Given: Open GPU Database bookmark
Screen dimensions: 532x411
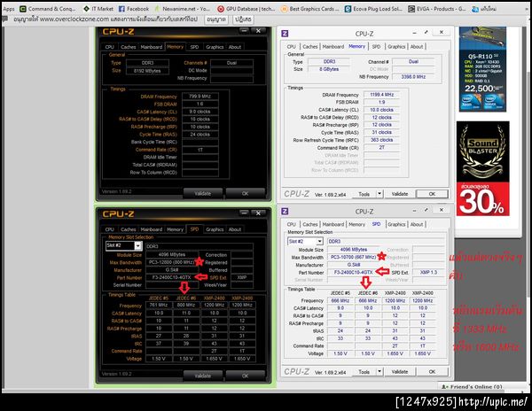Looking at the screenshot, I should point(246,9).
